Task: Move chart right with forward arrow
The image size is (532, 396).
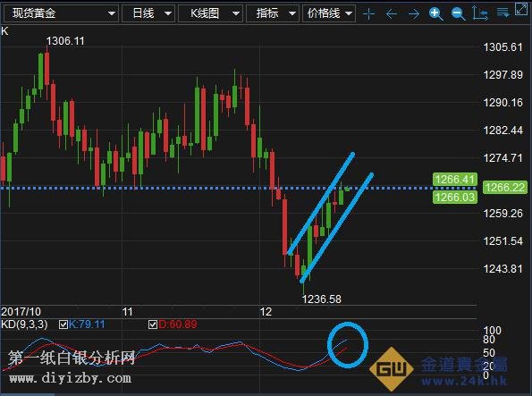Action: [414, 14]
